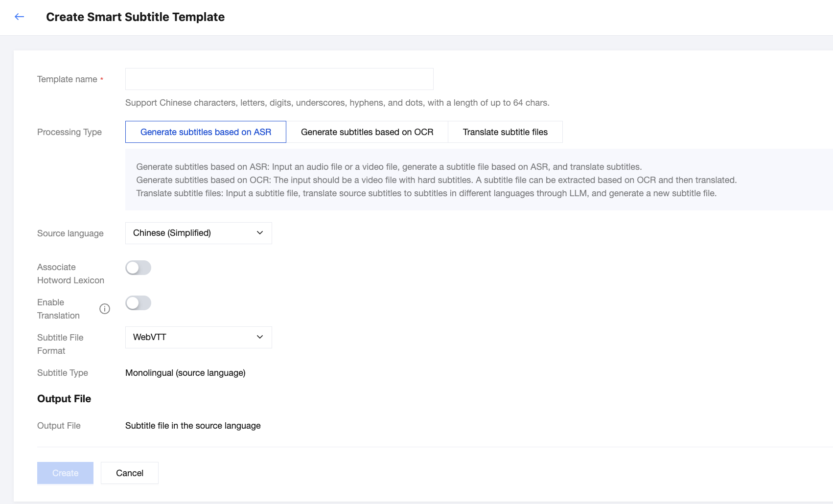Click the Subtitle file in the source language text
The width and height of the screenshot is (833, 504).
[x=193, y=426]
